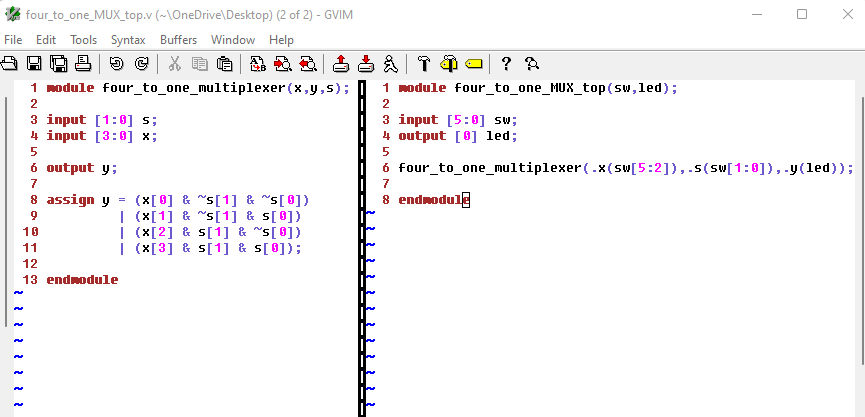Undo the last change via the toolbar
Viewport: 865px width, 417px height.
[117, 64]
